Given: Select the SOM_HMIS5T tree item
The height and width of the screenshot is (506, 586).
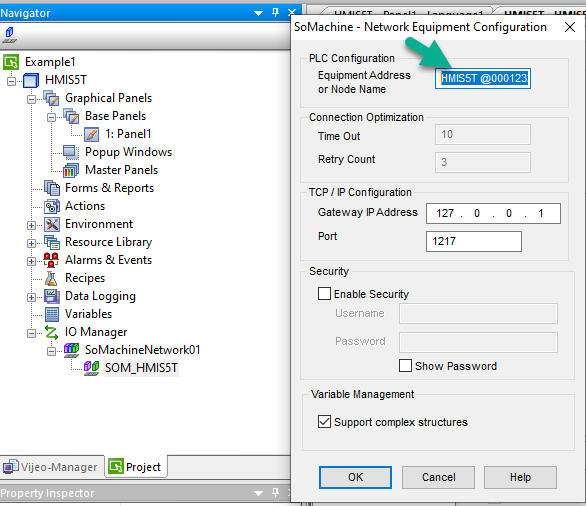Looking at the screenshot, I should (x=141, y=368).
